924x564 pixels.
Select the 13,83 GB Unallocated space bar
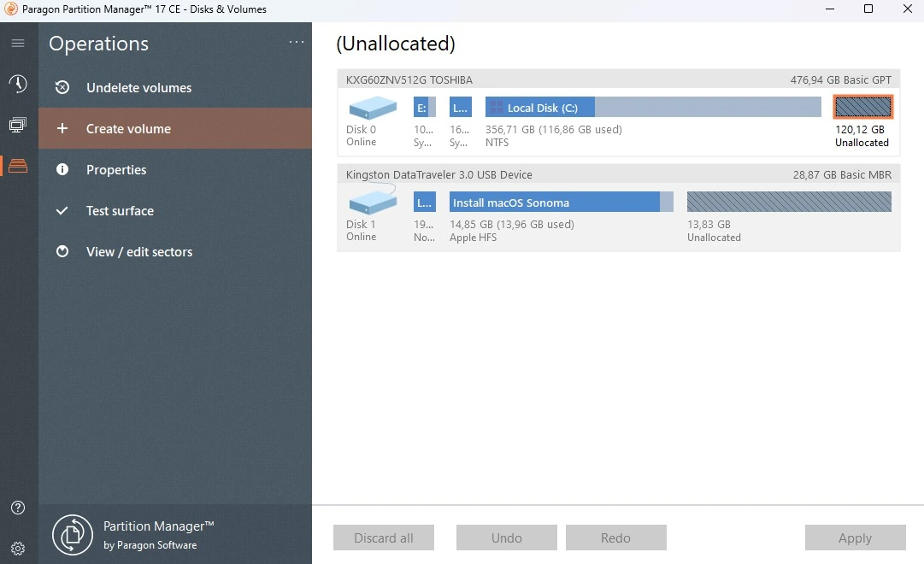click(x=789, y=203)
